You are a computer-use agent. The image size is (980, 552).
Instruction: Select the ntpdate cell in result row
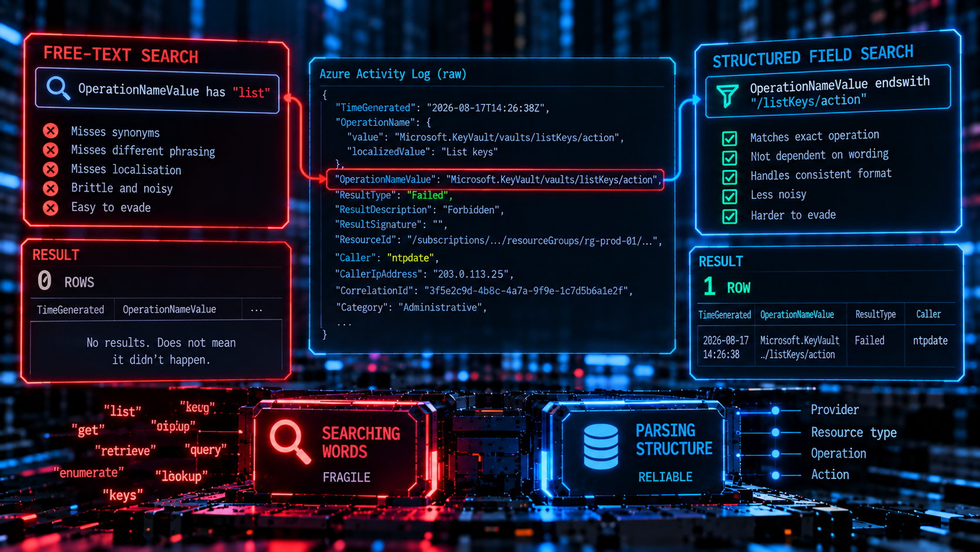coord(930,340)
